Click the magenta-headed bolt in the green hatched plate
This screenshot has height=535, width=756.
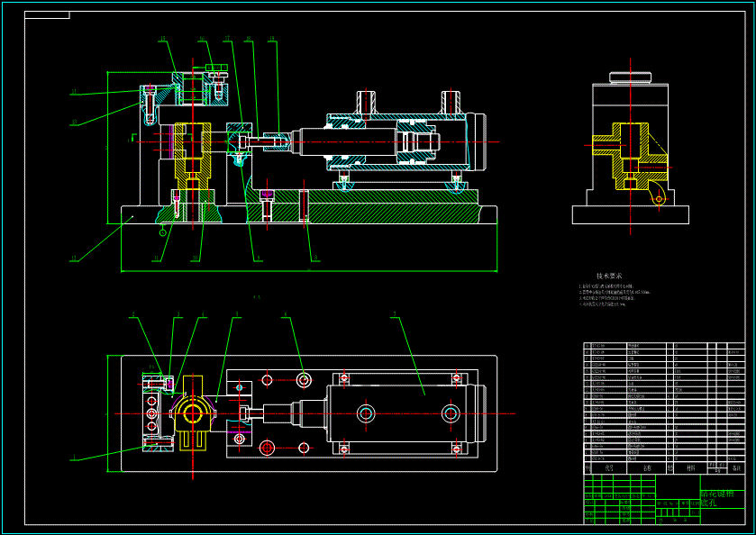pos(267,204)
